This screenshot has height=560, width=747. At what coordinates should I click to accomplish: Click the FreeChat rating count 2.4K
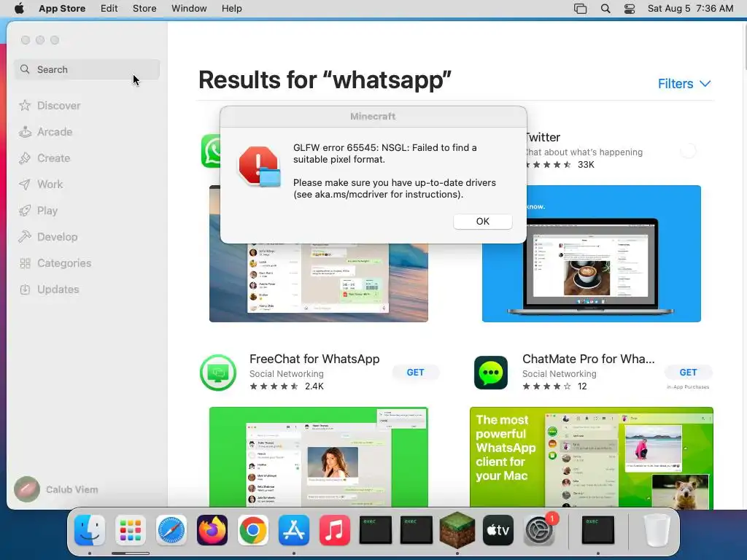click(x=314, y=386)
